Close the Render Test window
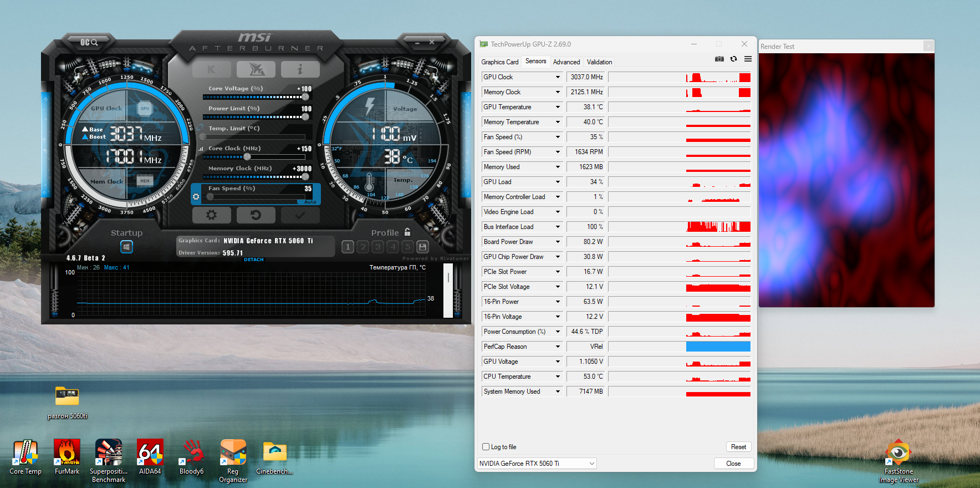The image size is (980, 488). [928, 46]
